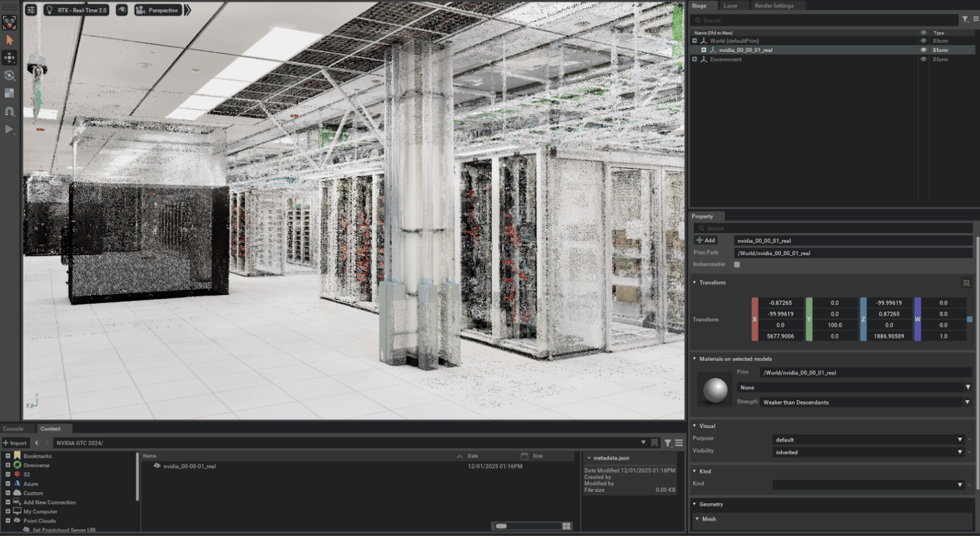Image resolution: width=980 pixels, height=536 pixels.
Task: Open the Strength dropdown 'Weaker than Descendants'
Action: coord(866,402)
